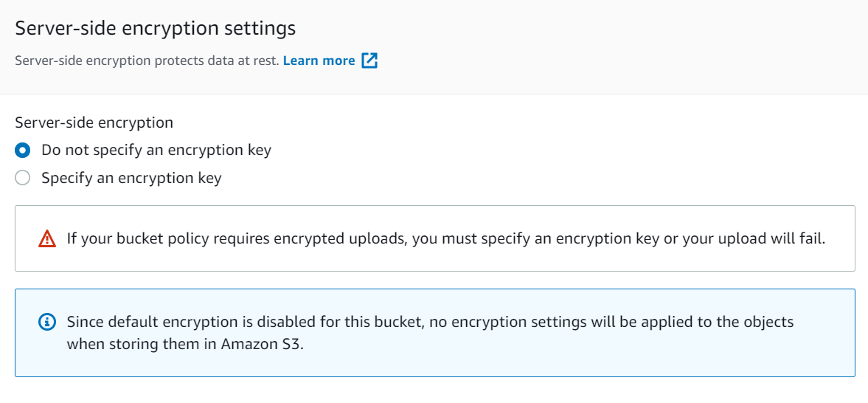The height and width of the screenshot is (403, 868).
Task: Open the Learn more link
Action: click(319, 61)
